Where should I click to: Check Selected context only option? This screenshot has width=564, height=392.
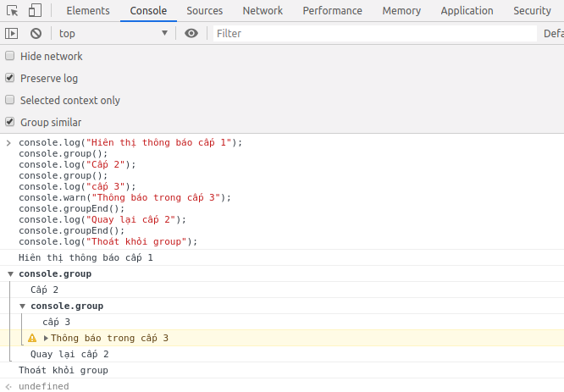pos(10,100)
